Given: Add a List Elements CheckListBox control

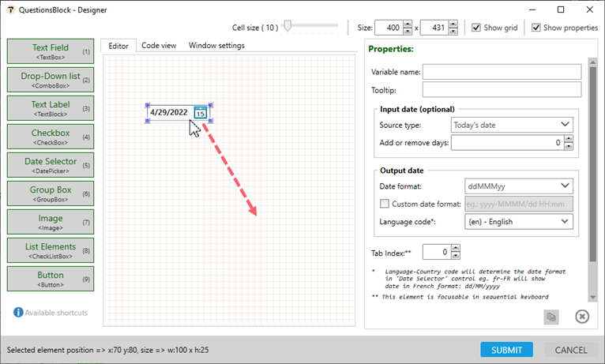Looking at the screenshot, I should coord(51,250).
